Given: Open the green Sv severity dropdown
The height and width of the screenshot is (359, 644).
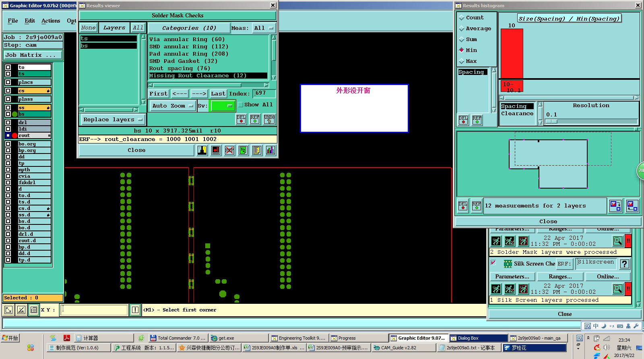Looking at the screenshot, I should [x=222, y=106].
